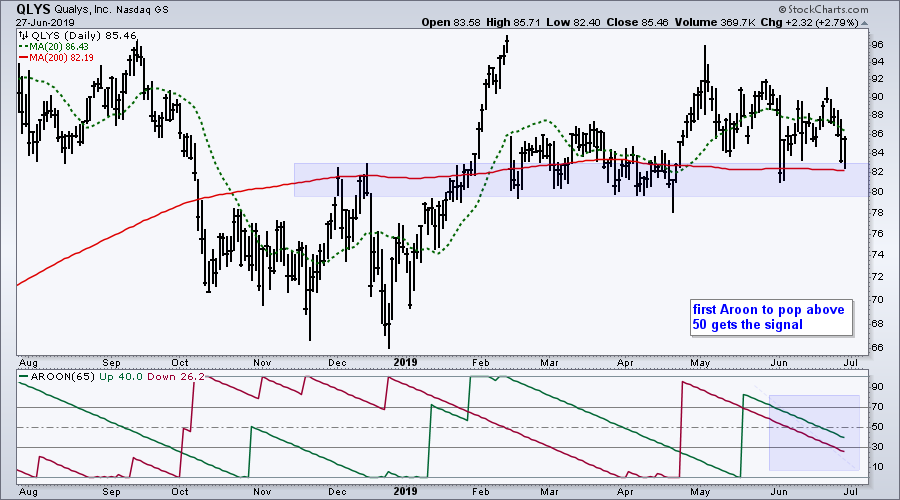Screen dimensions: 900x500
Task: Click the green dotted MA(20) legend marker
Action: (x=24, y=46)
